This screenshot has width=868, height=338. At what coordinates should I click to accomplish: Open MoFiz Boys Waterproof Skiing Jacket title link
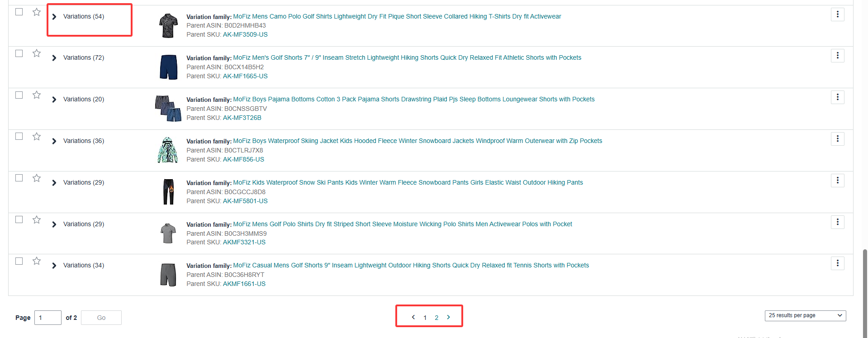coord(417,141)
